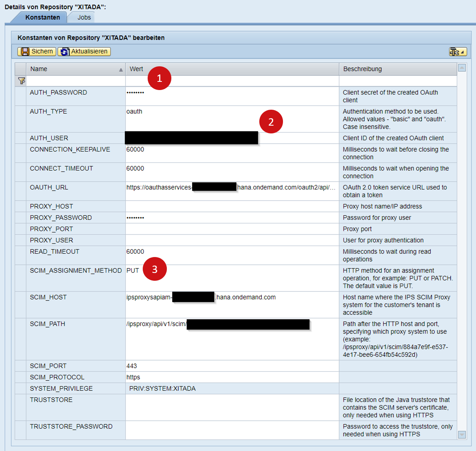Select the PROXY_PORT name cell
This screenshot has width=476, height=451.
tap(76, 229)
